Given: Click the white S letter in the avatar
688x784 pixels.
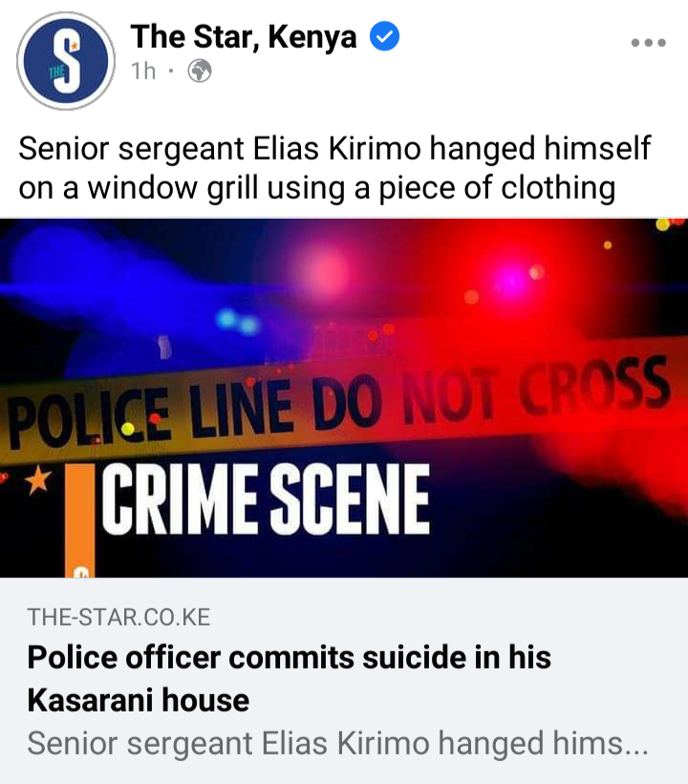Looking at the screenshot, I should click(67, 62).
